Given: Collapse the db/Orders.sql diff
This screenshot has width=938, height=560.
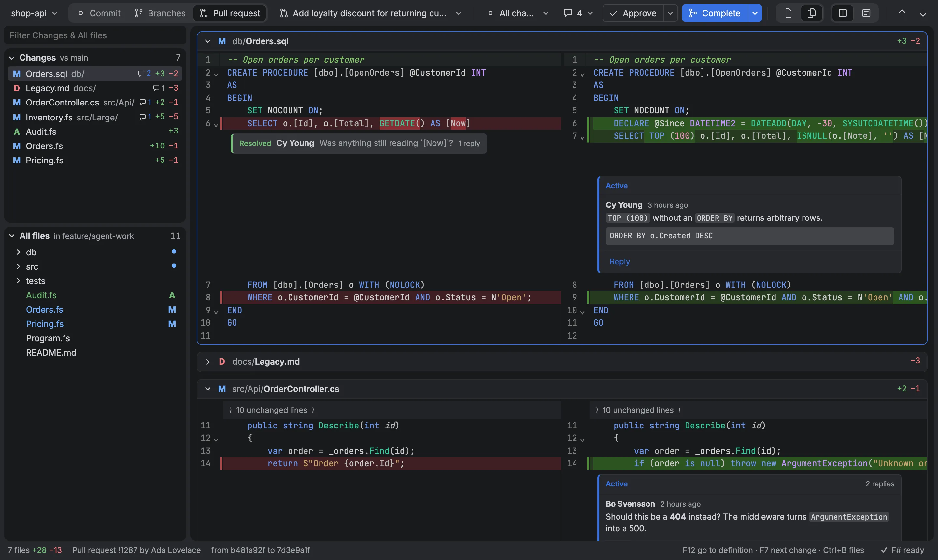Looking at the screenshot, I should coord(207,41).
